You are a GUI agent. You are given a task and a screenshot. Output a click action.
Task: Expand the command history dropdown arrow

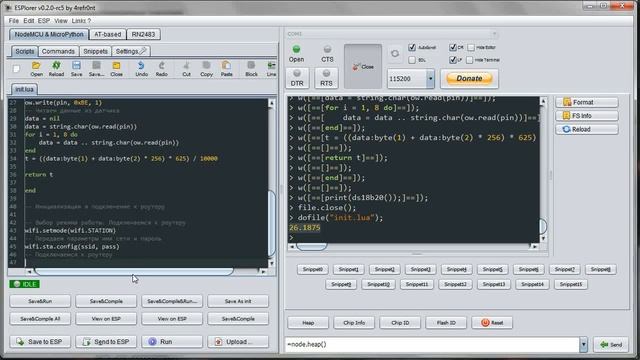584,344
